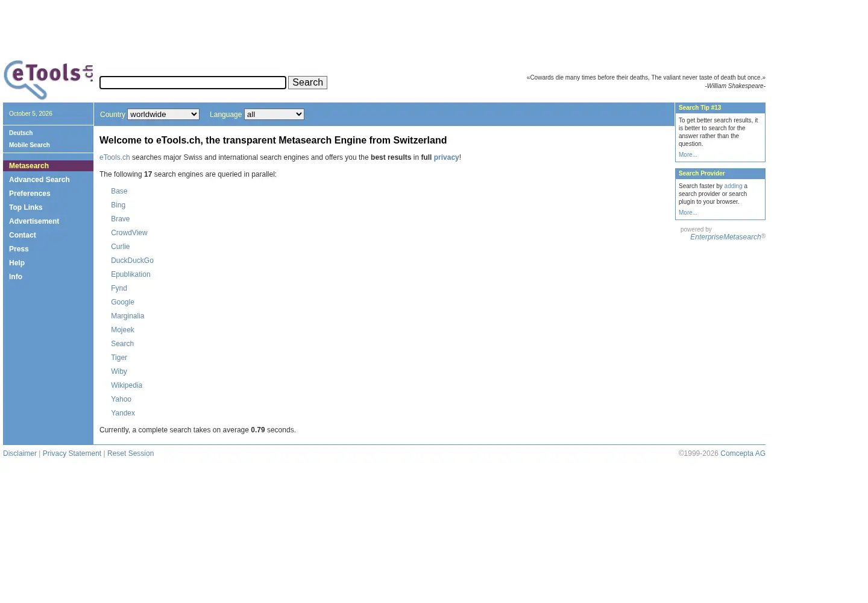Open the CrowdView link
Image resolution: width=868 pixels, height=603 pixels.
pyautogui.click(x=129, y=233)
